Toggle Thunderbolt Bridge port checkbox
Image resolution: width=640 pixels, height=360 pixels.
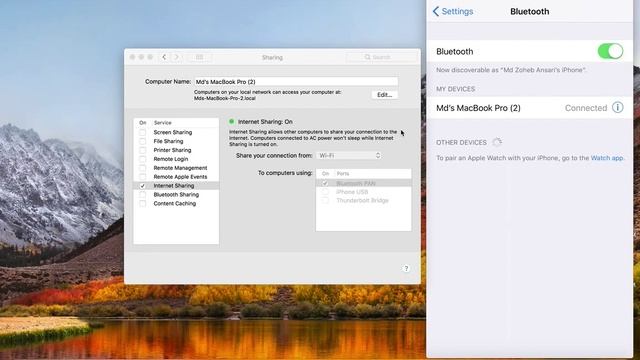coord(325,200)
